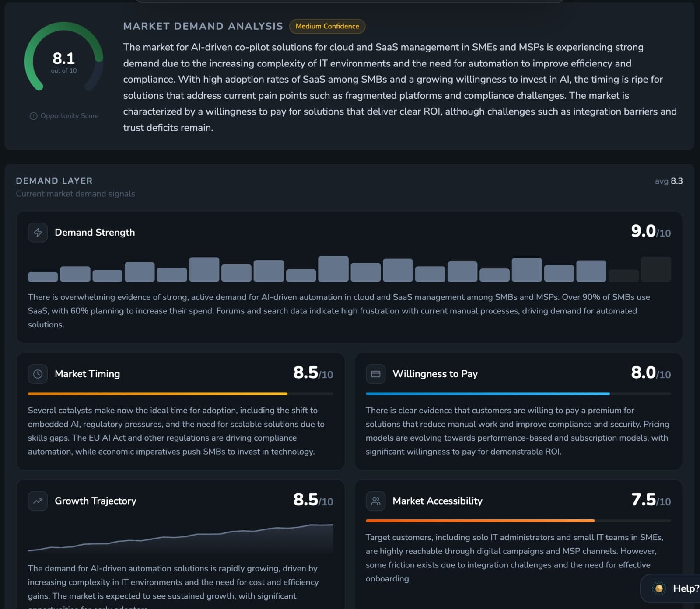Viewport: 700px width, 609px height.
Task: Select the Market Accessibility people icon
Action: click(x=375, y=501)
